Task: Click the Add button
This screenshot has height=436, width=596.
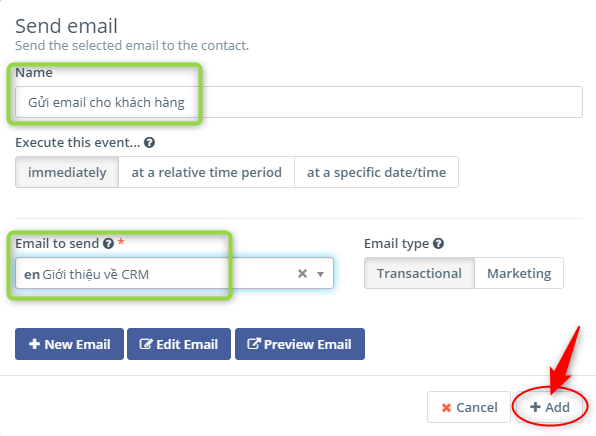Action: pyautogui.click(x=549, y=407)
